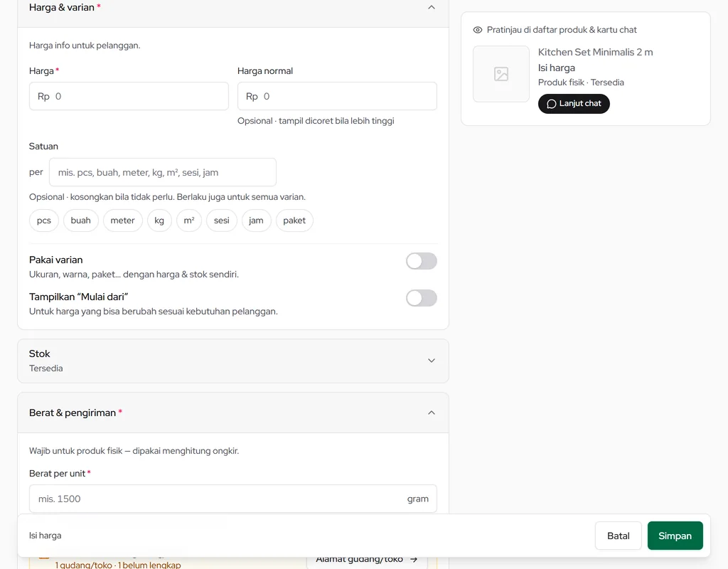Focus the Harga price input field
Image resolution: width=728 pixels, height=569 pixels.
(x=129, y=96)
